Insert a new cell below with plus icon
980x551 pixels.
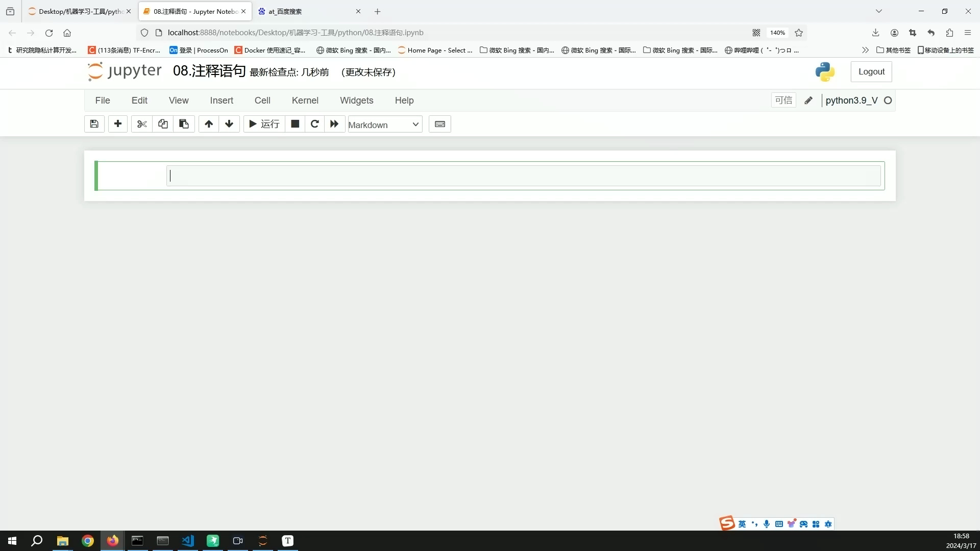click(x=118, y=124)
